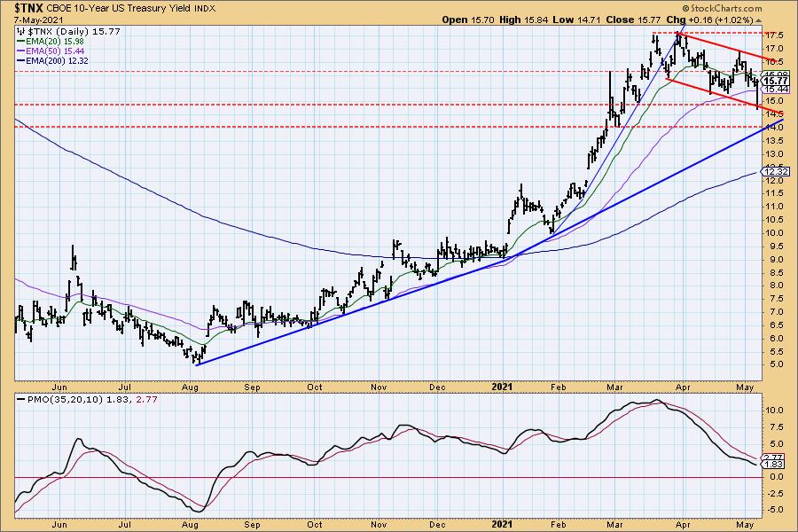
Task: Click the 'High 15.84' header value
Action: pos(524,20)
